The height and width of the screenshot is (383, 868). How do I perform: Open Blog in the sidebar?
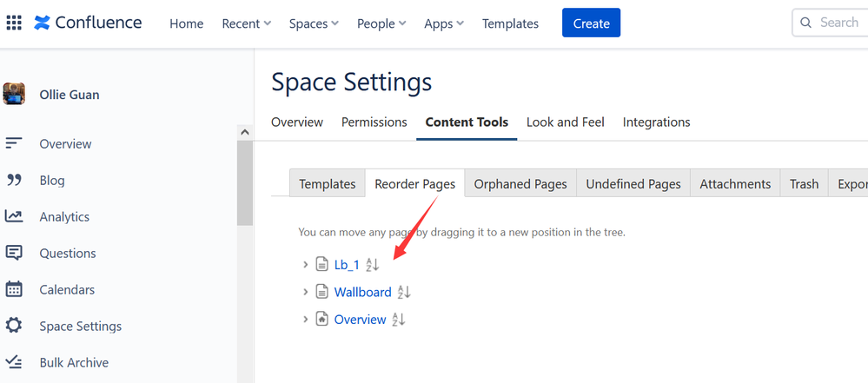tap(52, 181)
